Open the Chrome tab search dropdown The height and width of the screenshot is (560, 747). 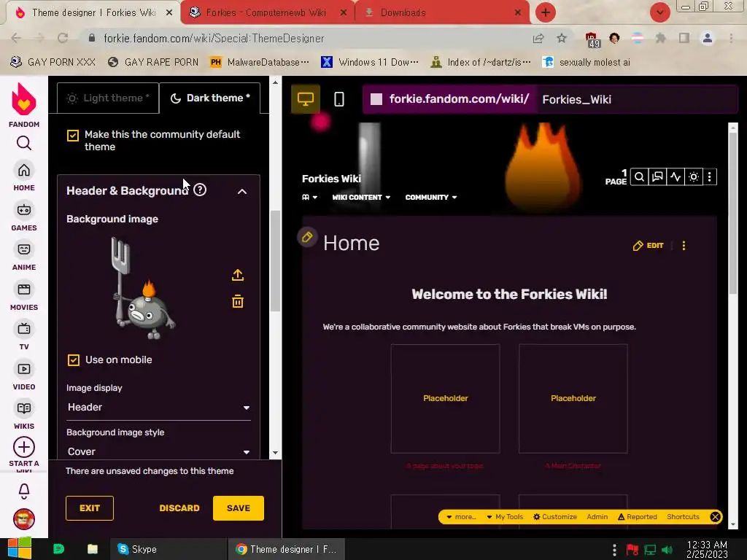click(x=659, y=12)
